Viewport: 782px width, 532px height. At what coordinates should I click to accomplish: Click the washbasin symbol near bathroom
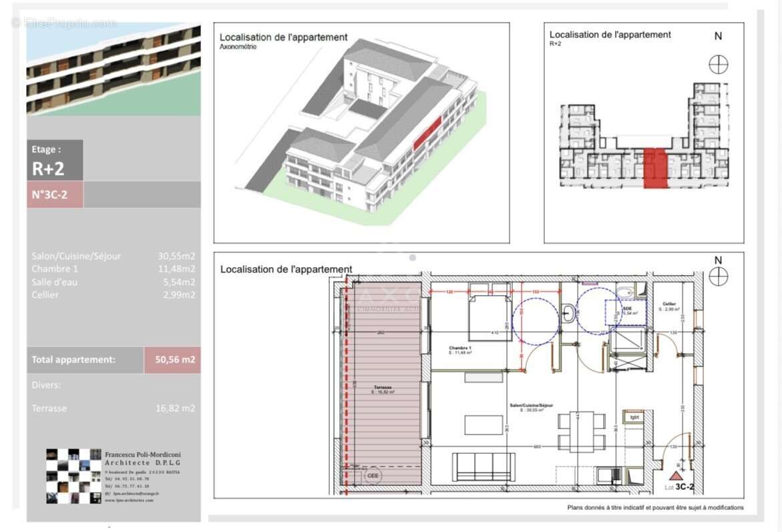568,313
